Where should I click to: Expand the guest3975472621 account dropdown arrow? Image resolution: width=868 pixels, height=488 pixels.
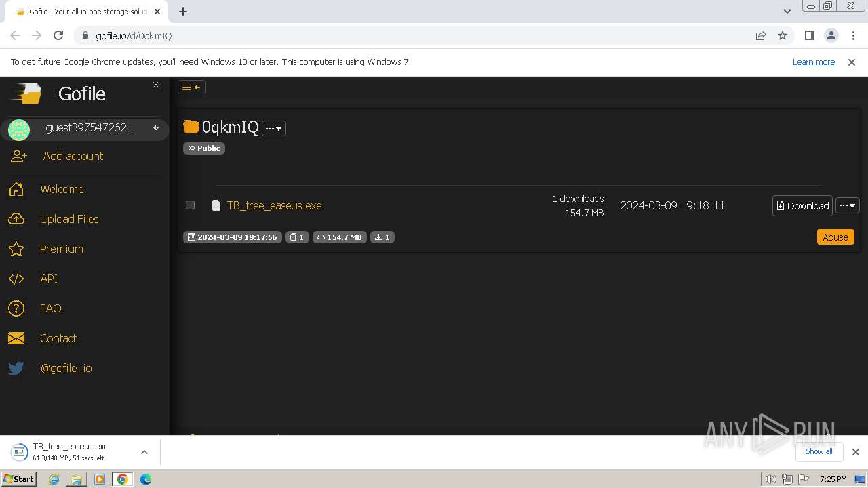[x=156, y=127]
